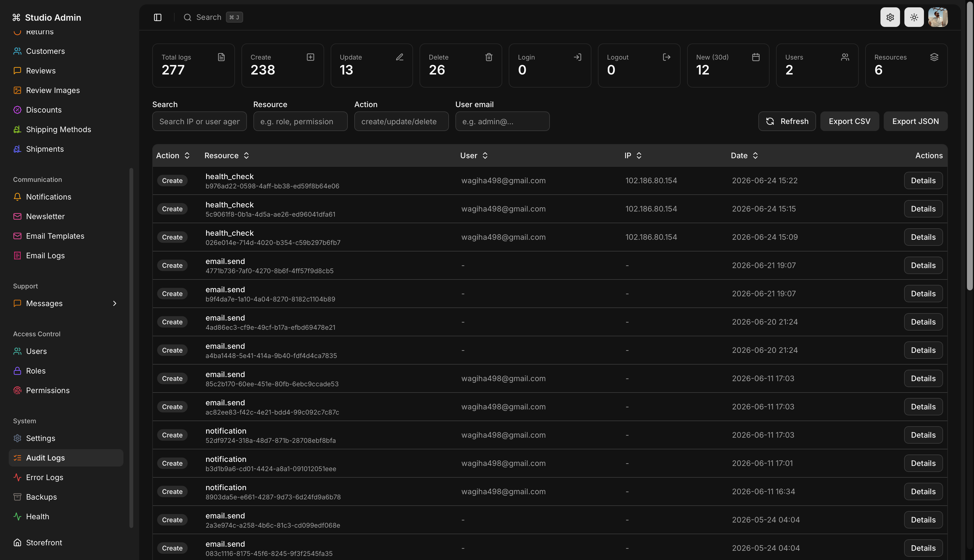Open Details for 2026-06-24 15:22 log

(x=923, y=181)
